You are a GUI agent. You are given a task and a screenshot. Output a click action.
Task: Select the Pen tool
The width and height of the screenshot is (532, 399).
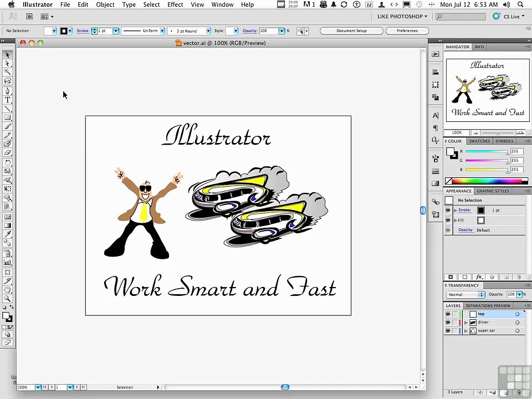pyautogui.click(x=7, y=91)
